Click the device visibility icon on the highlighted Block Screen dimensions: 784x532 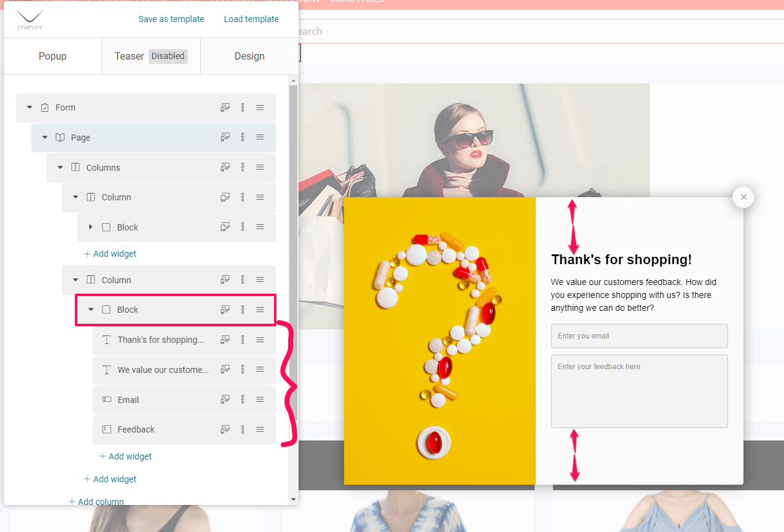[224, 309]
